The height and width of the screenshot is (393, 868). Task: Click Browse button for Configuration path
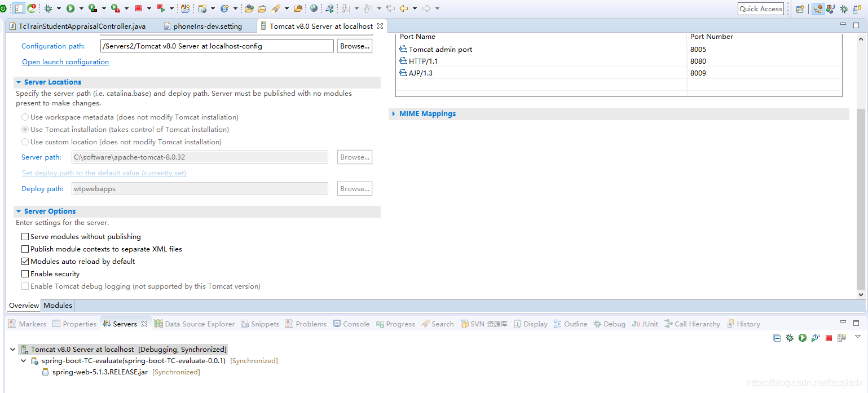355,46
